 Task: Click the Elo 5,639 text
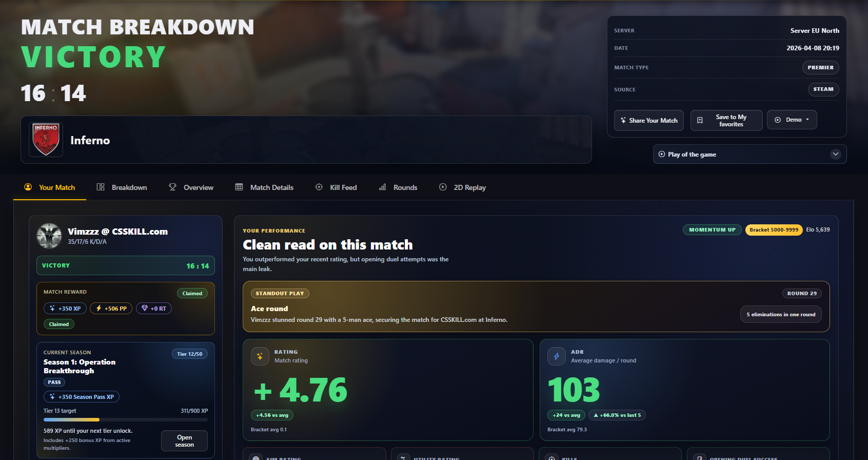(x=818, y=229)
